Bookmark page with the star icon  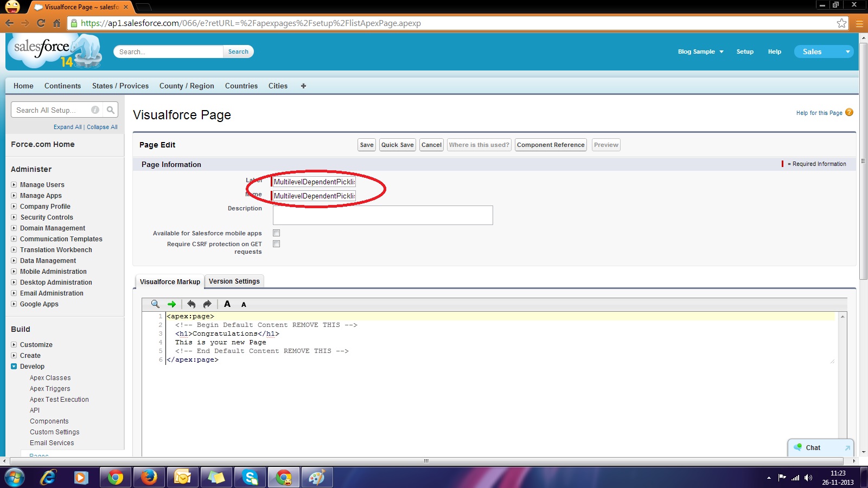[841, 23]
